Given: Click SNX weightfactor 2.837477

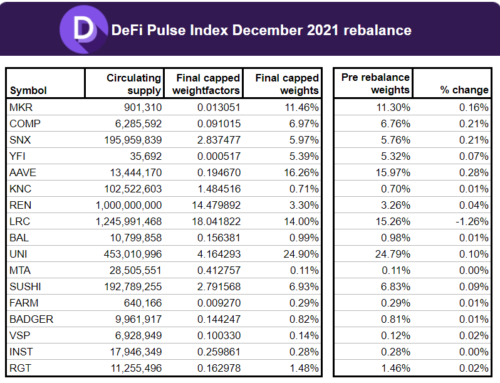Looking at the screenshot, I should [x=219, y=140].
